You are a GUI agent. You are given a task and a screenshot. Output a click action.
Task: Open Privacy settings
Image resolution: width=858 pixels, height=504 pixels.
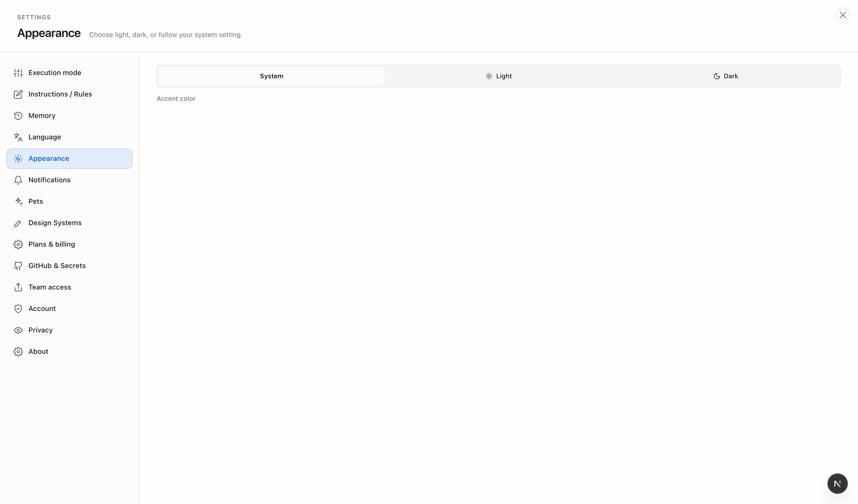69,330
